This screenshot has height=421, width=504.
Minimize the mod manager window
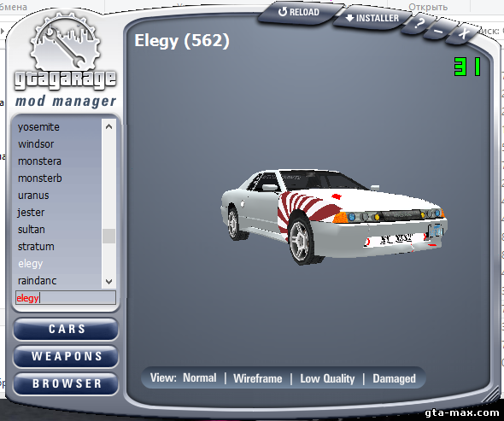tap(438, 30)
